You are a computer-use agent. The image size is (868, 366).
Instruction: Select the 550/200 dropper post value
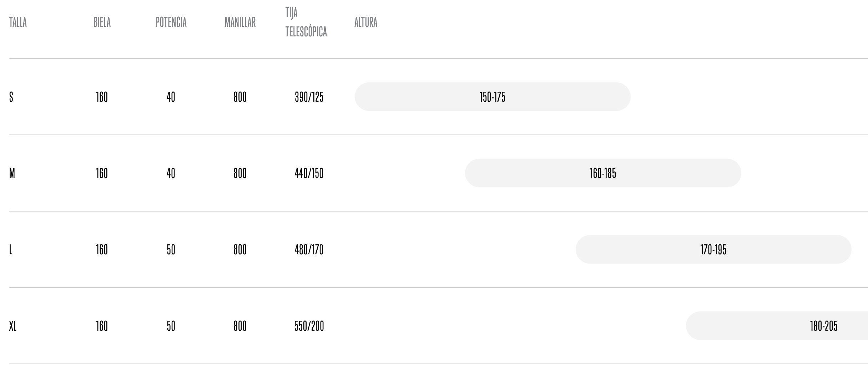[309, 326]
